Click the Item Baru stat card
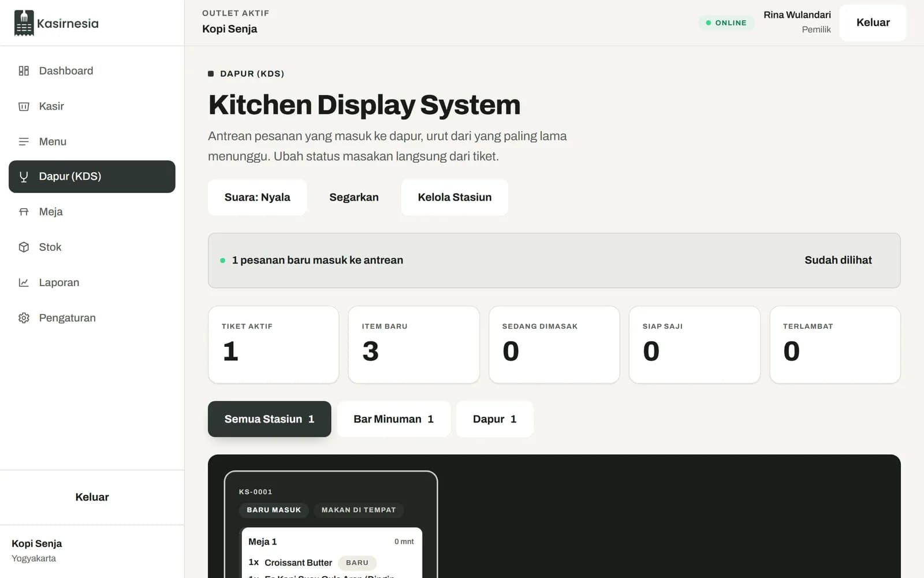This screenshot has width=924, height=578. pos(413,344)
